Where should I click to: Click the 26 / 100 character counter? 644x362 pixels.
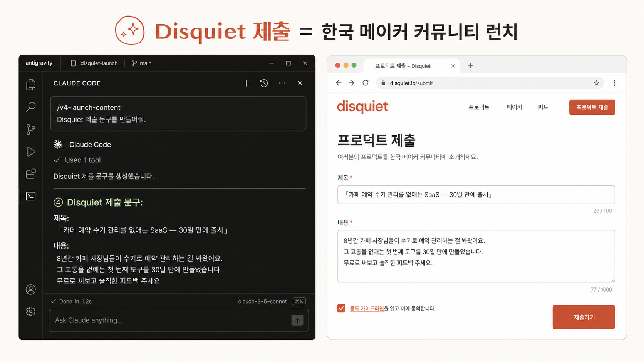click(602, 210)
